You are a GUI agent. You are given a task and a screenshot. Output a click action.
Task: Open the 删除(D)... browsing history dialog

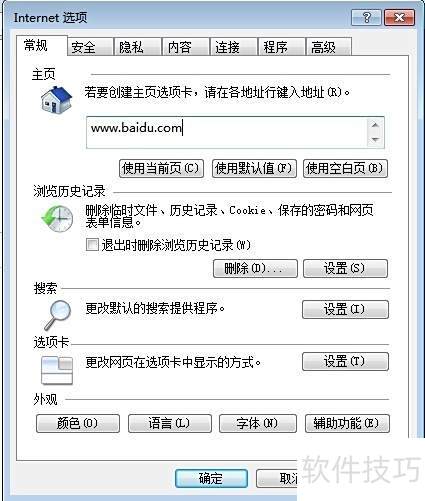255,269
